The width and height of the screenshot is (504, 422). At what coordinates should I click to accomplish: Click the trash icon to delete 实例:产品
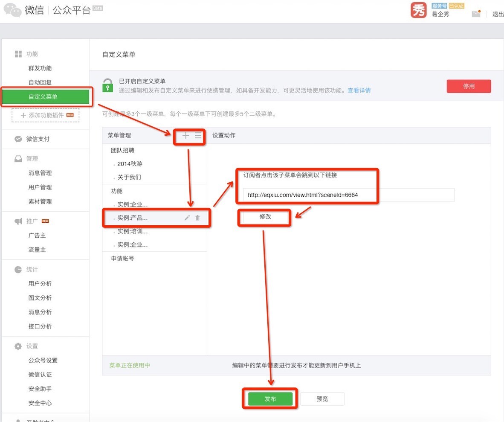197,218
